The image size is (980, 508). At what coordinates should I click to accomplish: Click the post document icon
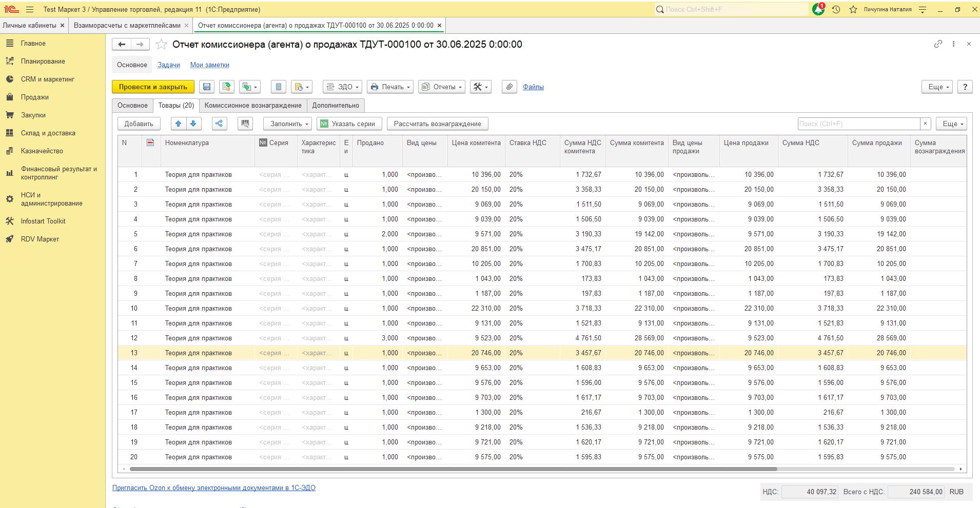pyautogui.click(x=227, y=87)
